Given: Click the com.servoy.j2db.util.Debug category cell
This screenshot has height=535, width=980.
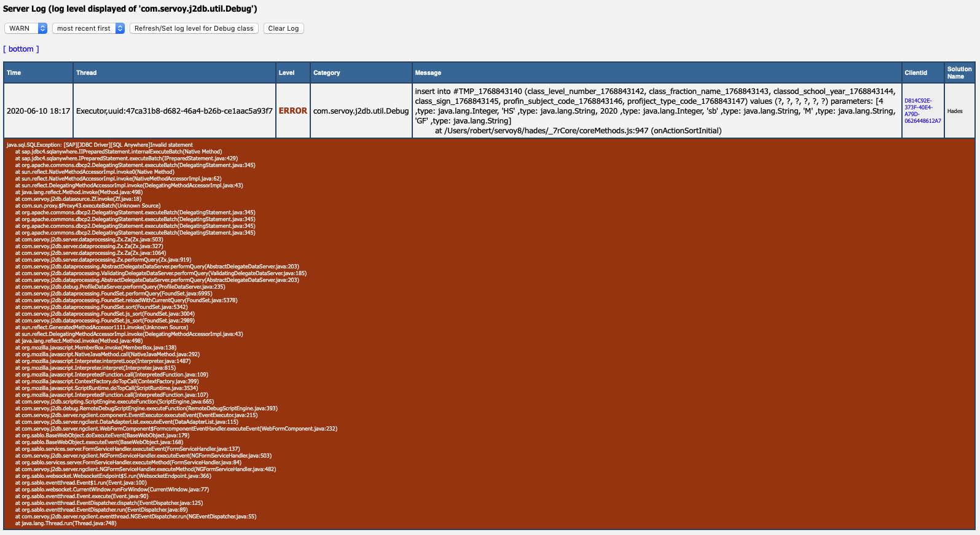Looking at the screenshot, I should [x=361, y=111].
